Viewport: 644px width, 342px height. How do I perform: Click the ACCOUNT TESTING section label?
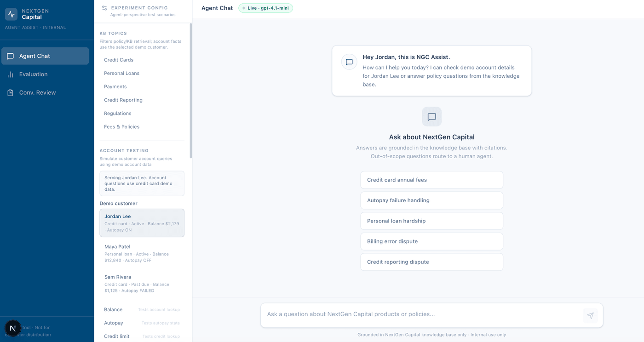coord(124,151)
